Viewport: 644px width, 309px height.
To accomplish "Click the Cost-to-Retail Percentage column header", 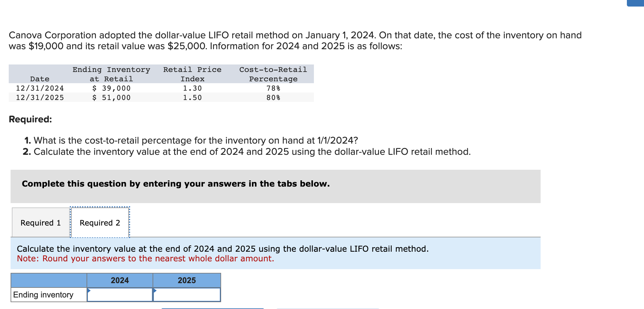I will (273, 74).
